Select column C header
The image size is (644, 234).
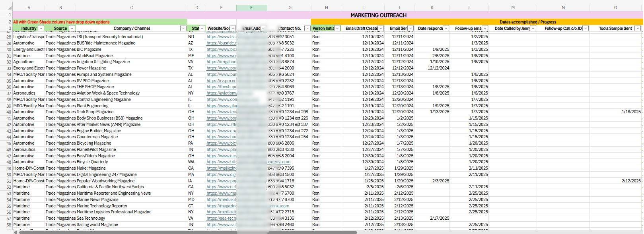(132, 8)
